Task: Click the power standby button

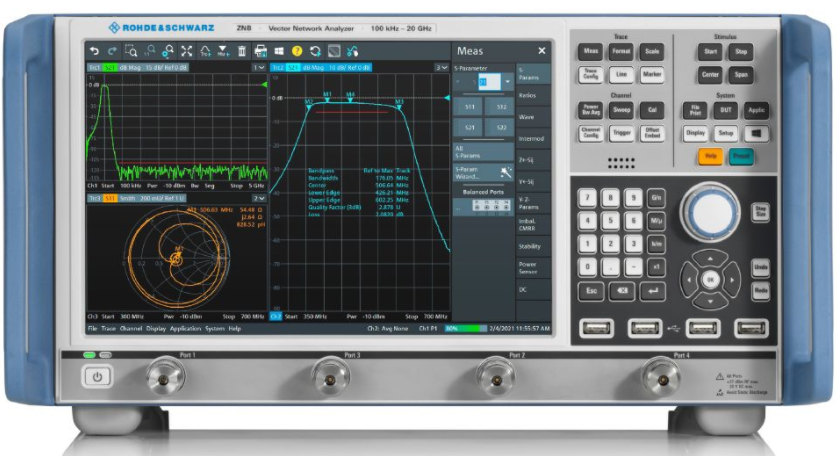Action: (x=97, y=377)
